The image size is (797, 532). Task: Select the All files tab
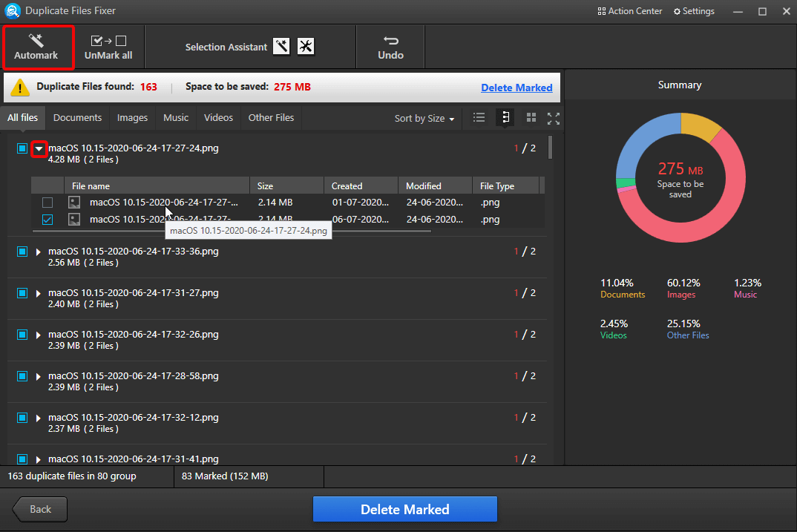[x=22, y=118]
